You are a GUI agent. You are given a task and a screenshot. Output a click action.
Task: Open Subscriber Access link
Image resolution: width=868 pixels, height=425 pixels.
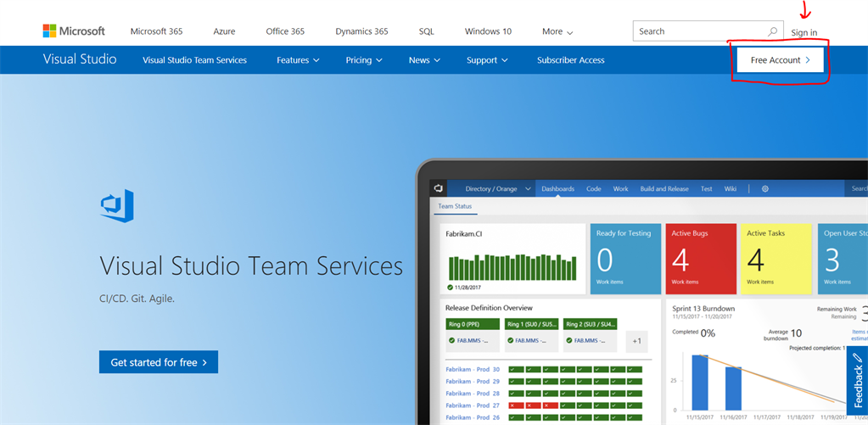click(571, 59)
